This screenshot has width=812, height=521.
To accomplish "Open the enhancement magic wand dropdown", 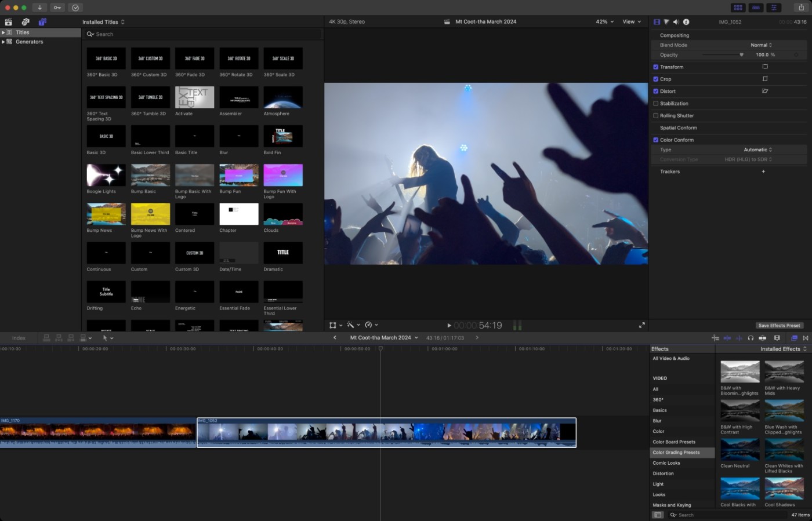I will pyautogui.click(x=353, y=325).
